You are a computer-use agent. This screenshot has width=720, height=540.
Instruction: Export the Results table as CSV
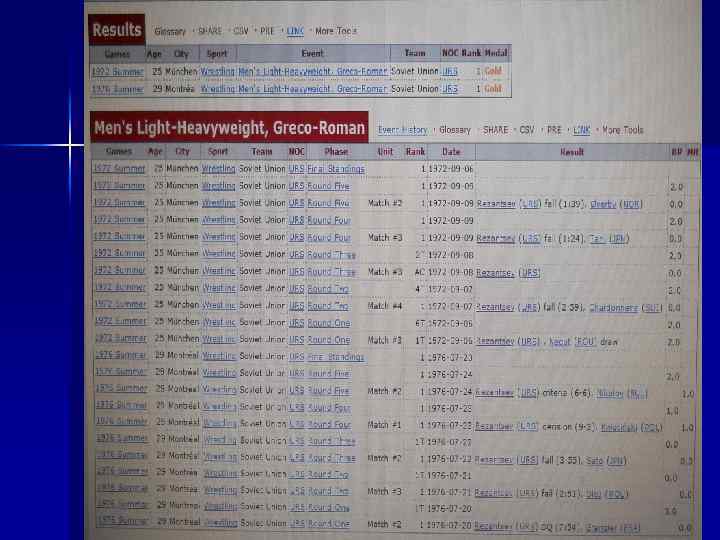pyautogui.click(x=241, y=31)
